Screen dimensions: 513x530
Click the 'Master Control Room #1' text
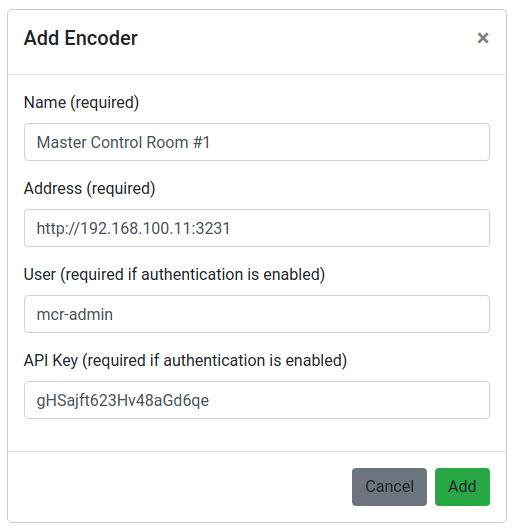[123, 142]
